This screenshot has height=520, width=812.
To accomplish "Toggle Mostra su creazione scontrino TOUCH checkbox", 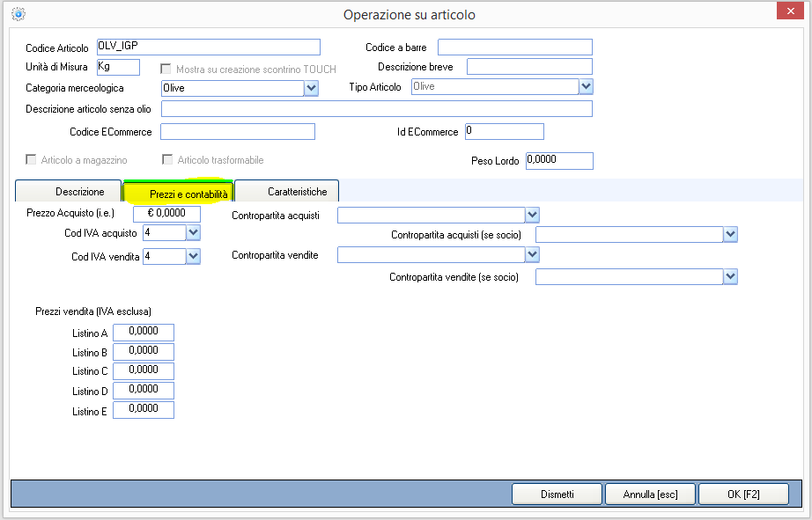I will coord(166,69).
